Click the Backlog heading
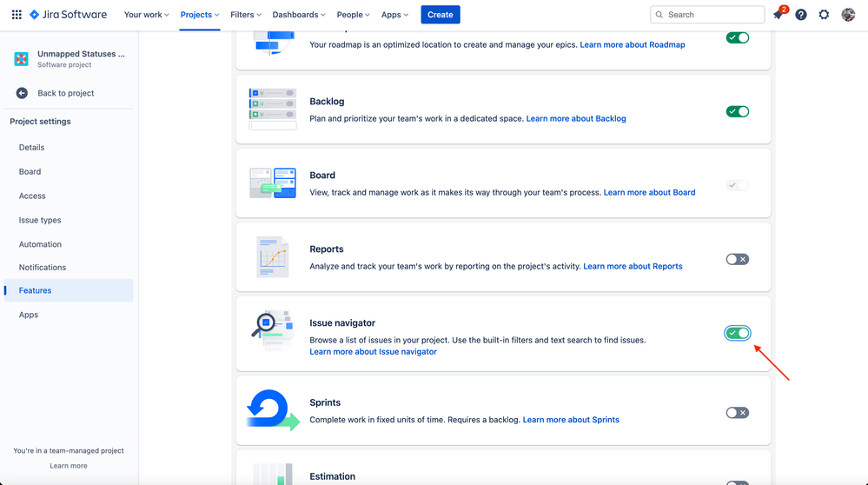This screenshot has width=868, height=485. tap(327, 102)
